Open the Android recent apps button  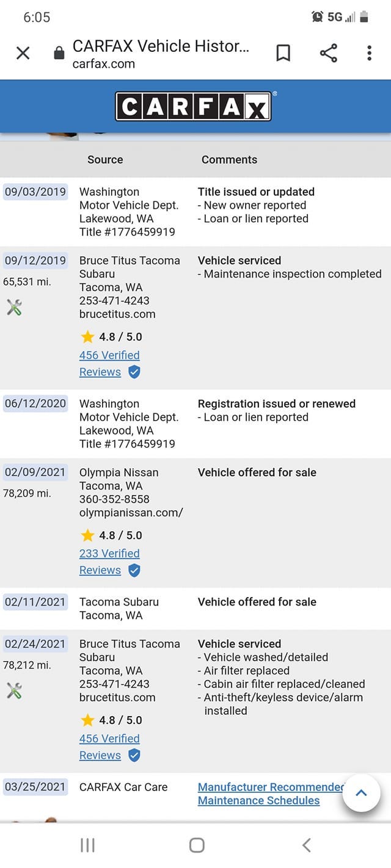pyautogui.click(x=87, y=845)
